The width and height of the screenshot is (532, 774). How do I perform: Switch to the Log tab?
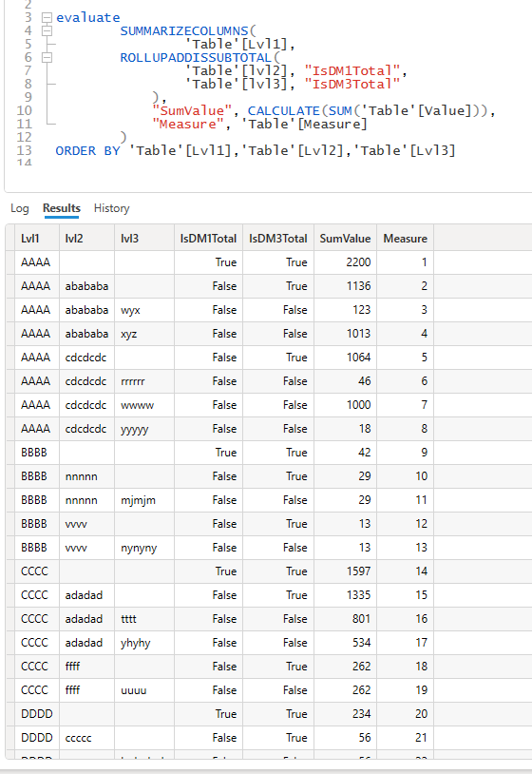[x=20, y=208]
